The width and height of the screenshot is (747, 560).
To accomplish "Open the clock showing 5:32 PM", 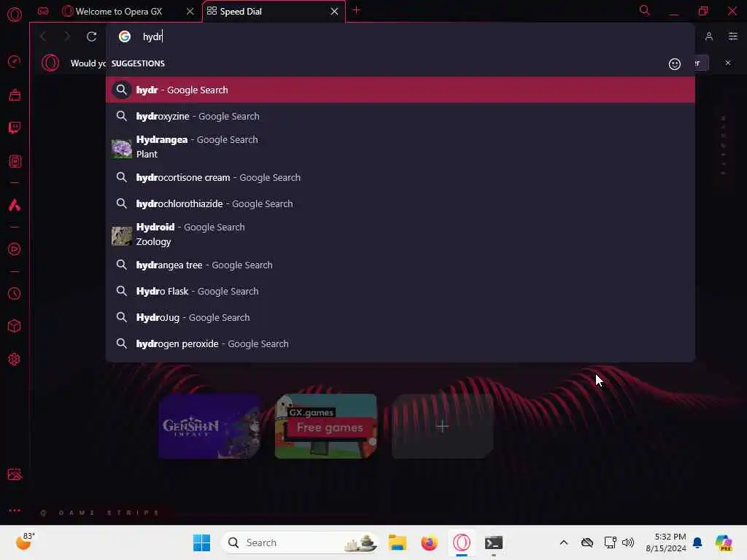I will pos(665,542).
